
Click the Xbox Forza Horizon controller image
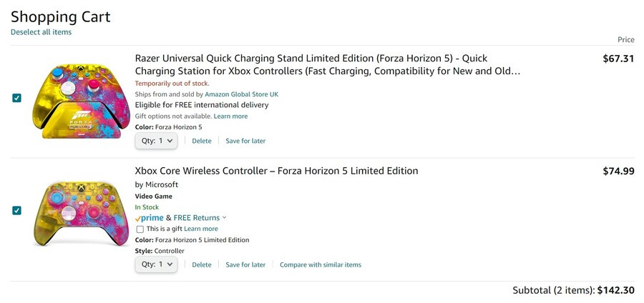coord(80,213)
